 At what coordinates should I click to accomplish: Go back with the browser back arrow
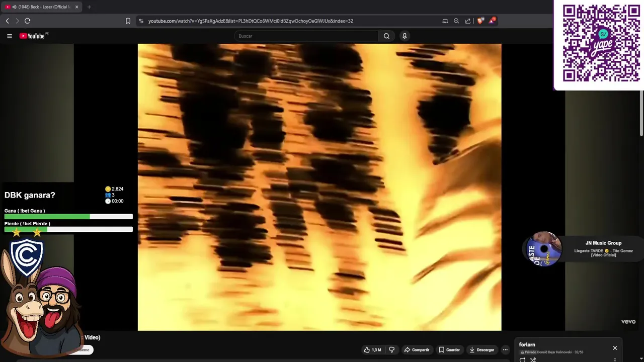[x=7, y=21]
